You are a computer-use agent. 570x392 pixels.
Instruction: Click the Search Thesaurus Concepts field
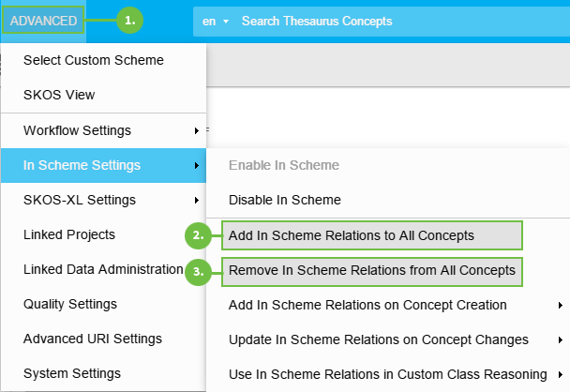click(x=394, y=21)
